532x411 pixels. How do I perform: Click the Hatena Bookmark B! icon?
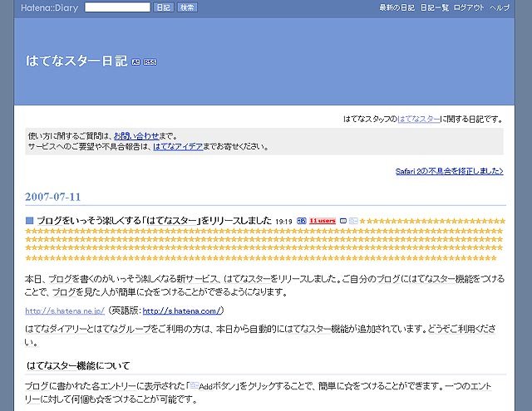(301, 221)
